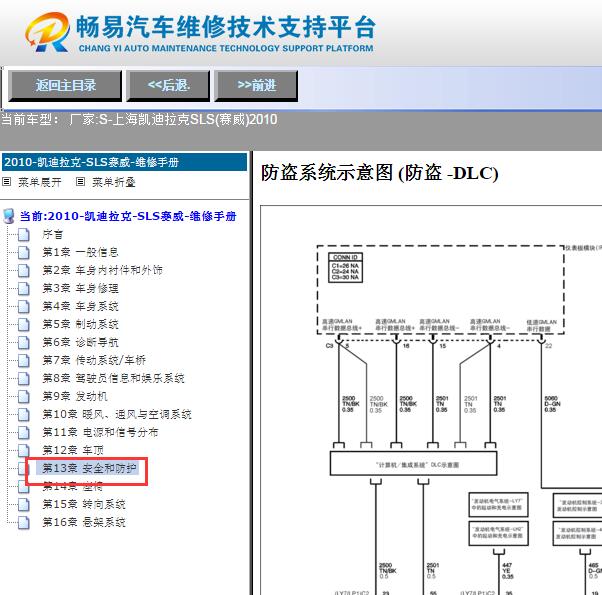
Task: Open 第12章 车顶
Action: point(73,450)
